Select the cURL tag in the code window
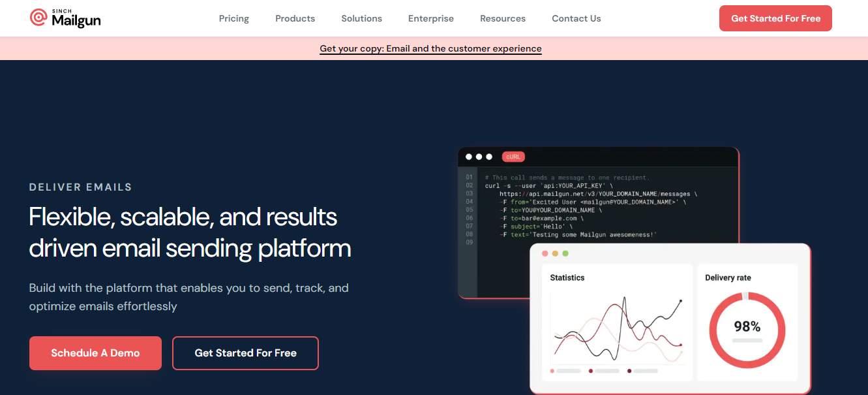This screenshot has height=395, width=868. pyautogui.click(x=513, y=157)
